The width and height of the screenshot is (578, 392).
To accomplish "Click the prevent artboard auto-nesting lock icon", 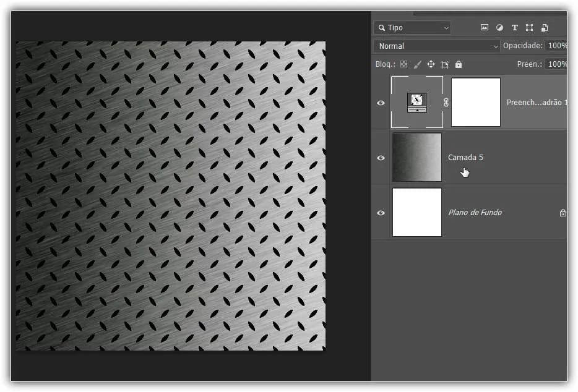I will (444, 64).
